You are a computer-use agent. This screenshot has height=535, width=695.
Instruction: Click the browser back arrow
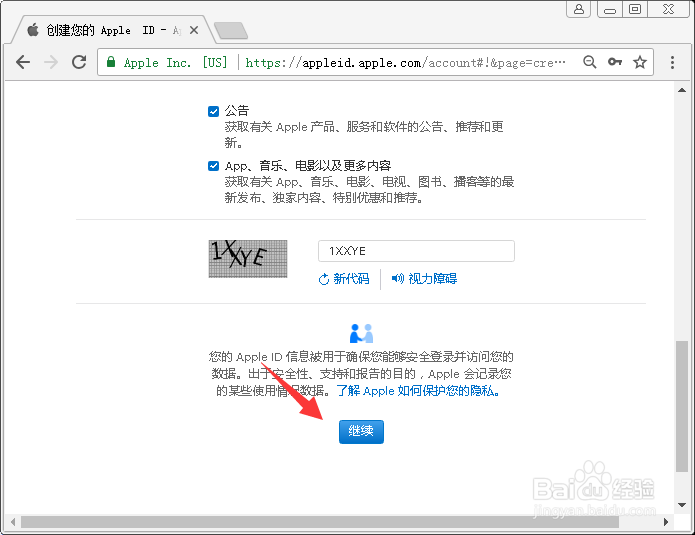pyautogui.click(x=23, y=62)
